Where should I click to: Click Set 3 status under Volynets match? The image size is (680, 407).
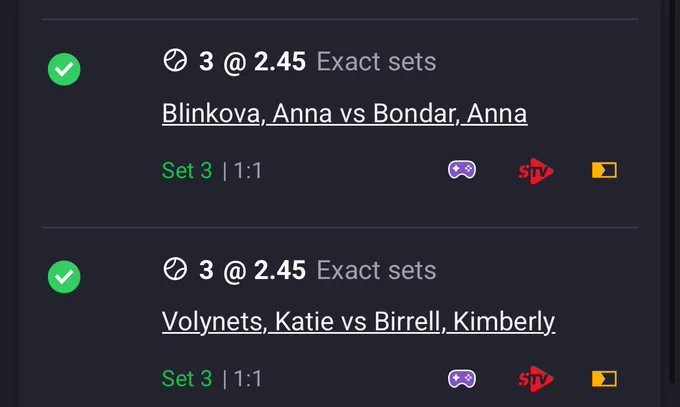click(187, 379)
